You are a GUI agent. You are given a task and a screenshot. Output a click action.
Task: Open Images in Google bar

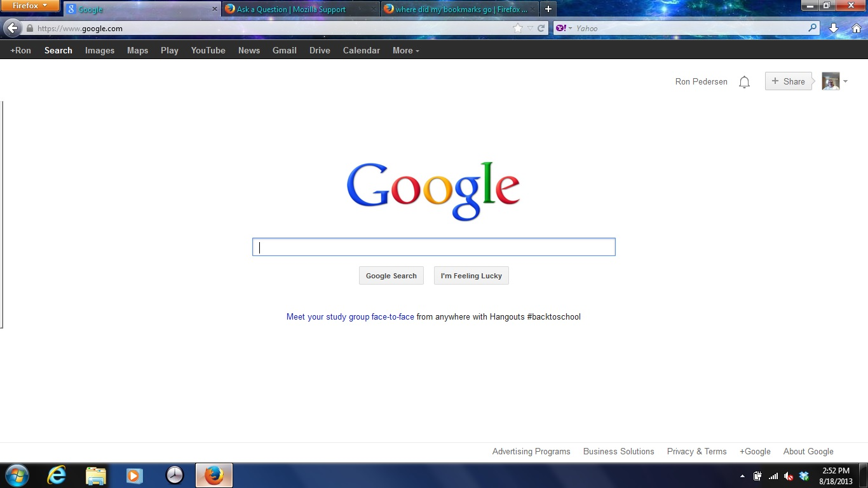[100, 50]
